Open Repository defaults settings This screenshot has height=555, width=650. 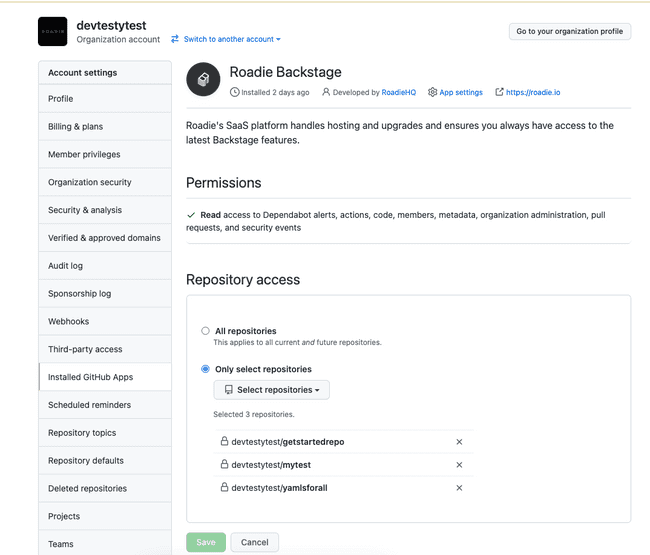pyautogui.click(x=105, y=460)
